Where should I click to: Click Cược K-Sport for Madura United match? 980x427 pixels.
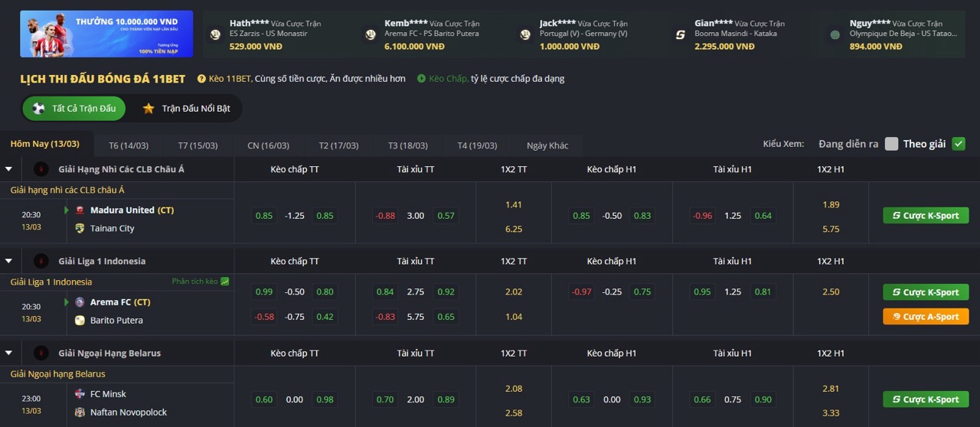(x=925, y=216)
